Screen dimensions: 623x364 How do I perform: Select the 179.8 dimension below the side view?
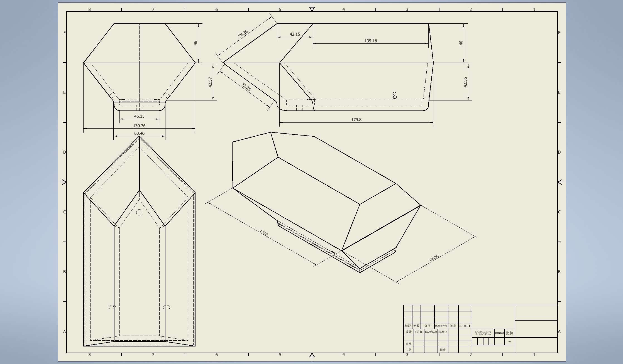tap(356, 120)
